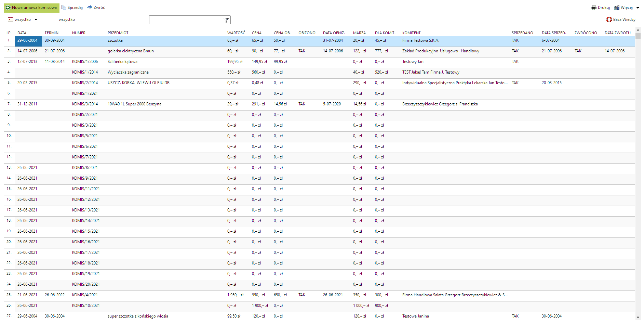Image resolution: width=644 pixels, height=323 pixels.
Task: Click the second wszystko filter label
Action: pyautogui.click(x=67, y=20)
